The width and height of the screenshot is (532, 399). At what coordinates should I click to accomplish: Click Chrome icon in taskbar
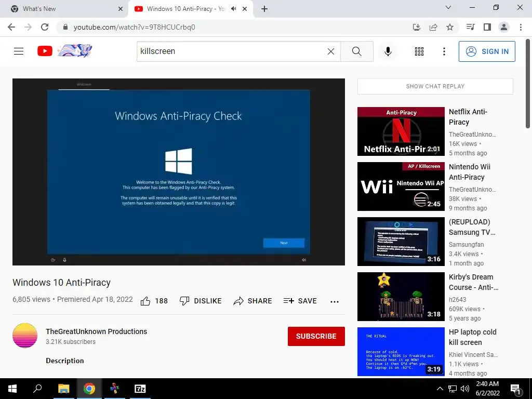pyautogui.click(x=89, y=389)
